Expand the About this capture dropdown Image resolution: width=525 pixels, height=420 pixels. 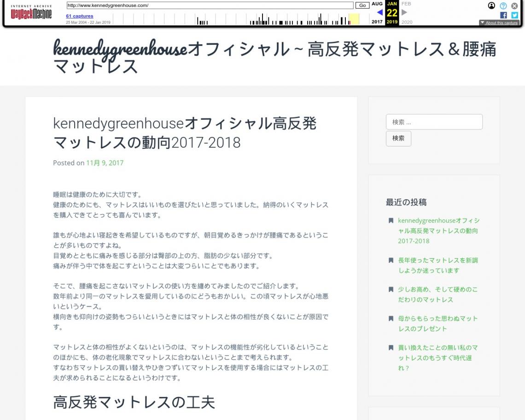[499, 23]
